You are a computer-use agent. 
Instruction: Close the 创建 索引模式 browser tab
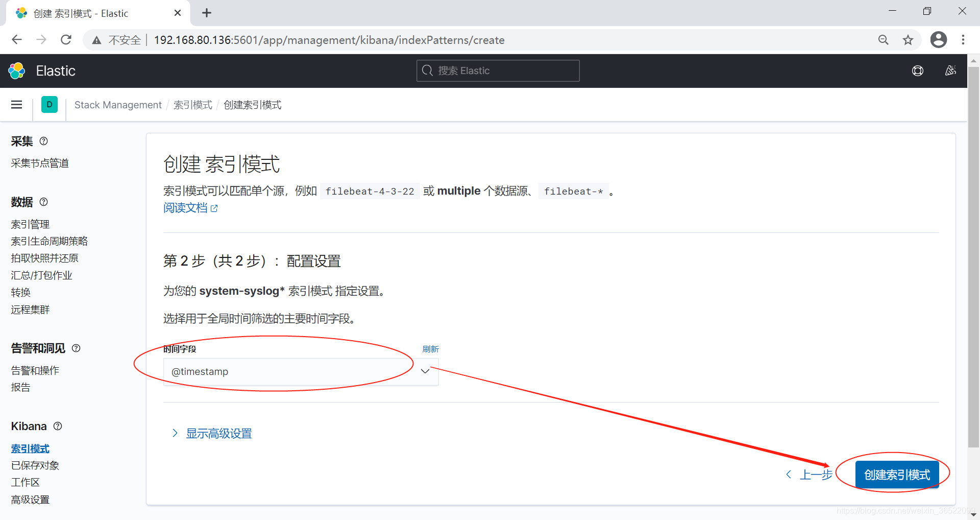(178, 13)
